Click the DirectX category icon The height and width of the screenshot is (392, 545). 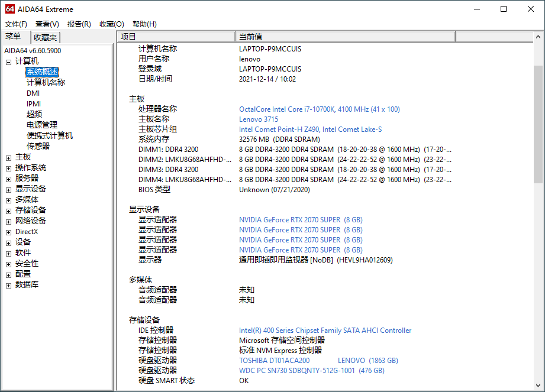point(26,231)
